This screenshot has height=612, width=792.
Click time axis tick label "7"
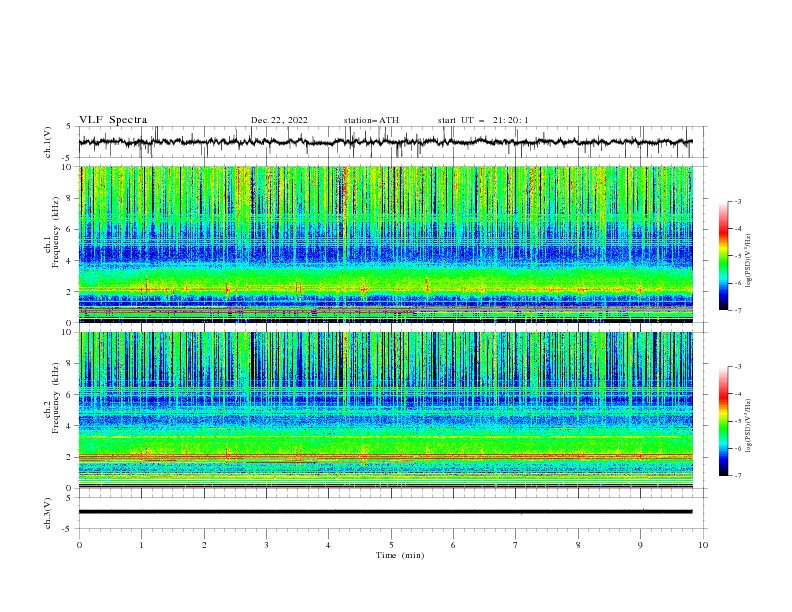click(x=516, y=545)
